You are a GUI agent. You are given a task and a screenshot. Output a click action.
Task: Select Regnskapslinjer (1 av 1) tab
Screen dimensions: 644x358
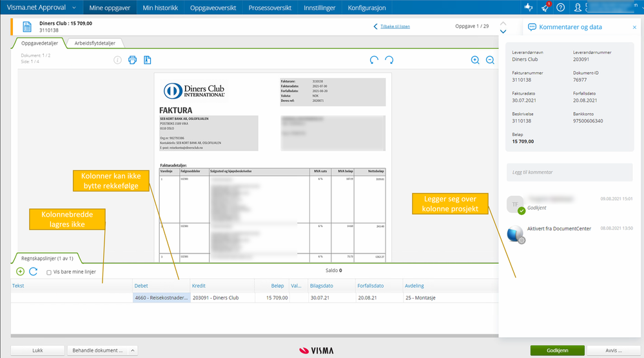pyautogui.click(x=47, y=259)
